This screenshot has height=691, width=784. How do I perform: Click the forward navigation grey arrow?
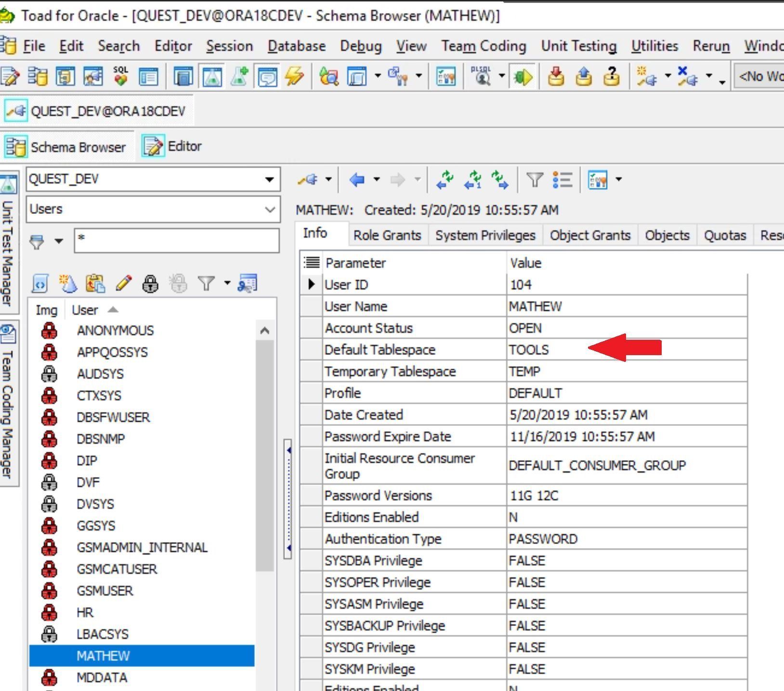click(x=397, y=180)
